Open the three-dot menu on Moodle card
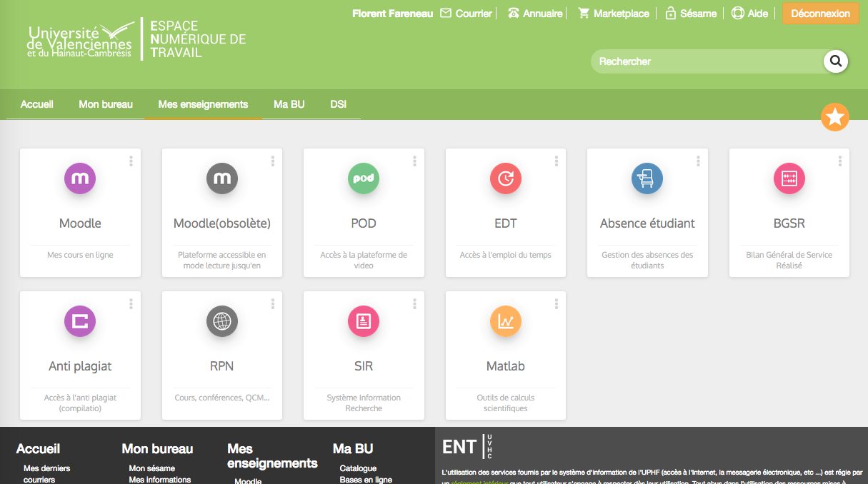 131,161
